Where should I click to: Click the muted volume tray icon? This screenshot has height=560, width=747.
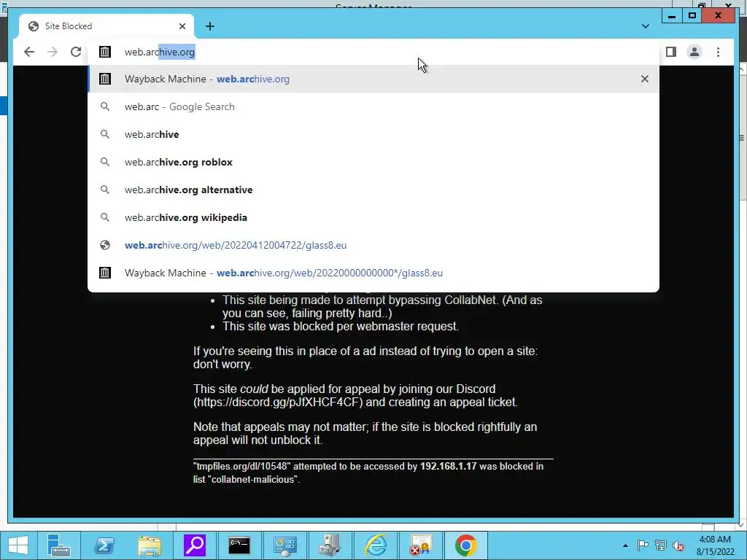pos(678,545)
